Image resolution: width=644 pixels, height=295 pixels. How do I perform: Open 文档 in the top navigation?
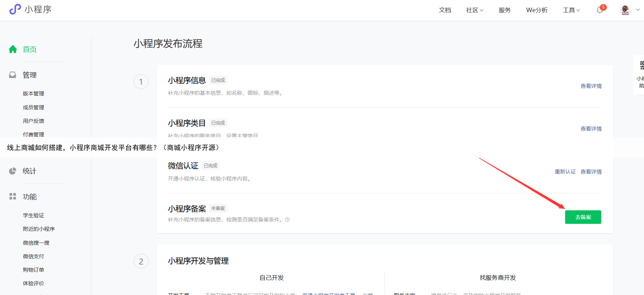(445, 10)
